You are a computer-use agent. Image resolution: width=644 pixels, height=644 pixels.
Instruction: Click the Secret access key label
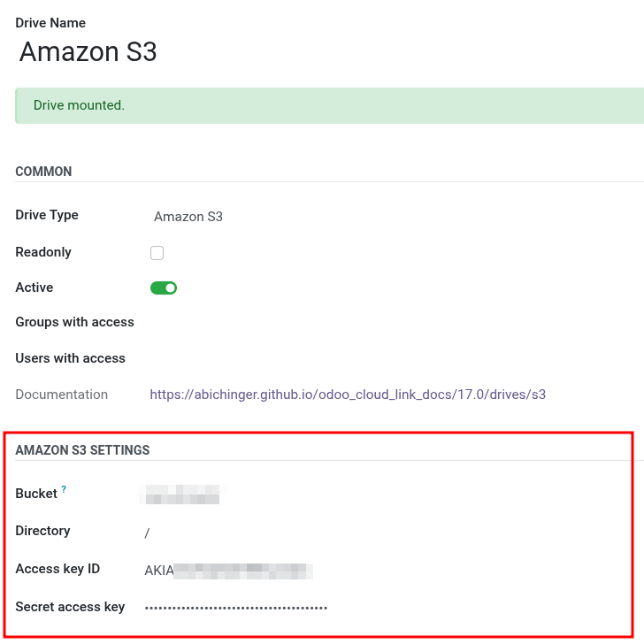point(70,607)
